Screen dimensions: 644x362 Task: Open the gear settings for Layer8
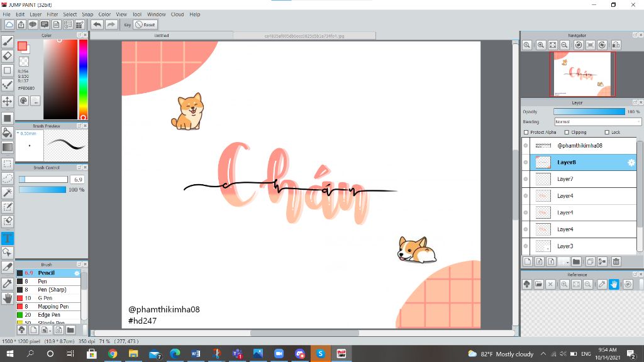click(x=631, y=163)
